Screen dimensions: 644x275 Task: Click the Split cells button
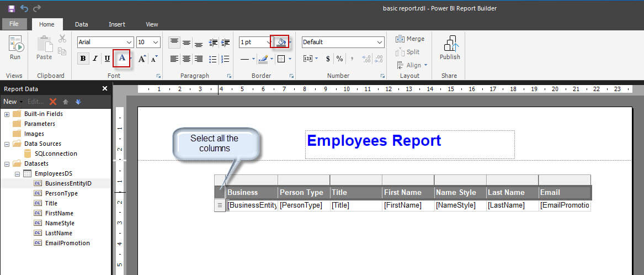pos(408,52)
